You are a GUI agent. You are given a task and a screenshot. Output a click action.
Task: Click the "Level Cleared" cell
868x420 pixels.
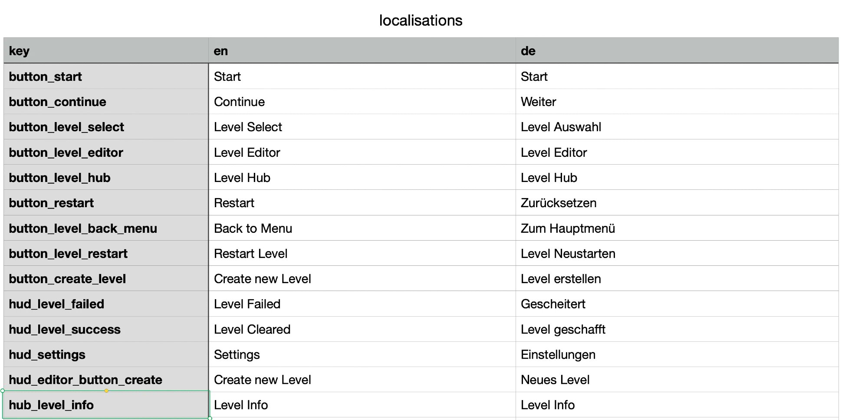[x=362, y=329]
